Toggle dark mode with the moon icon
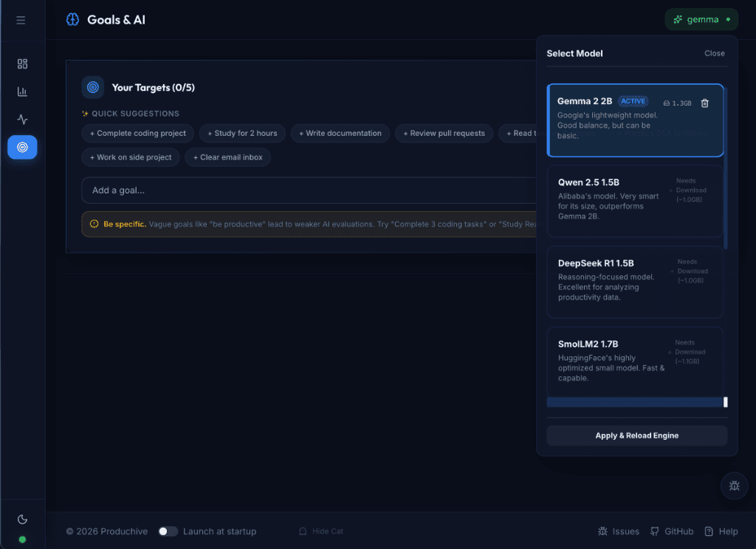Viewport: 756px width, 549px height. [22, 520]
